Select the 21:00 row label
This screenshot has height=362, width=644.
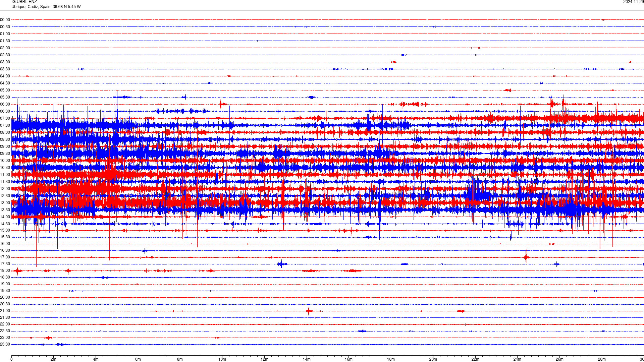[5, 311]
